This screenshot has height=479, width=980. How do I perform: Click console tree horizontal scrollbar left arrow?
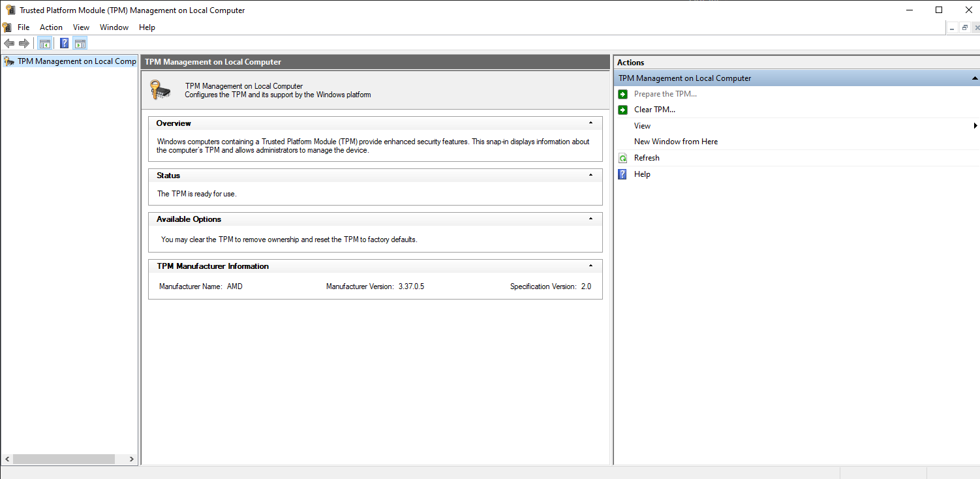click(x=7, y=459)
